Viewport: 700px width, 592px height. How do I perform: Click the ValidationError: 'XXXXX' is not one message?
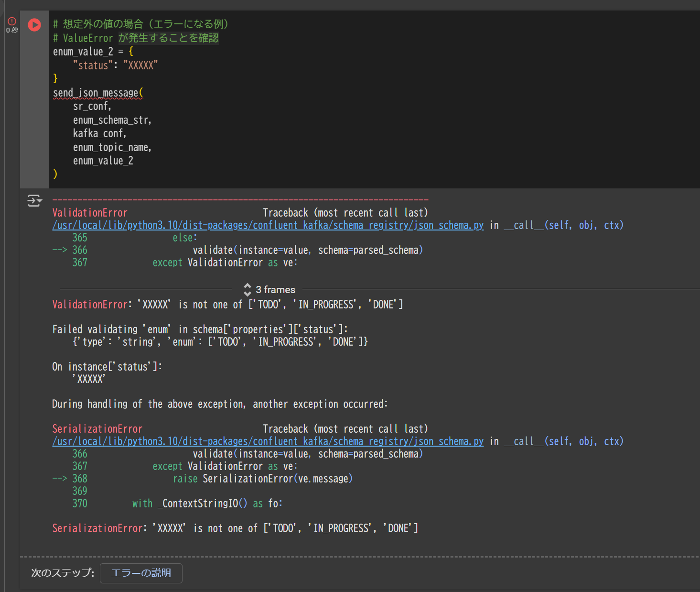coord(227,305)
